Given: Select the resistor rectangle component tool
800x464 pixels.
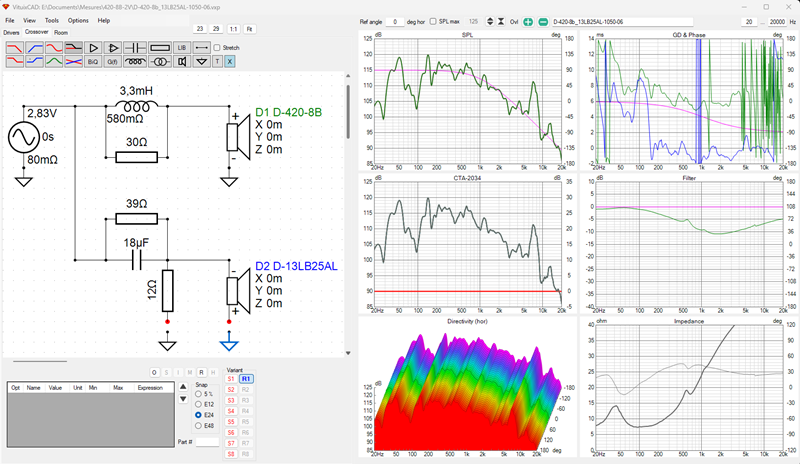Looking at the screenshot, I should click(x=160, y=48).
